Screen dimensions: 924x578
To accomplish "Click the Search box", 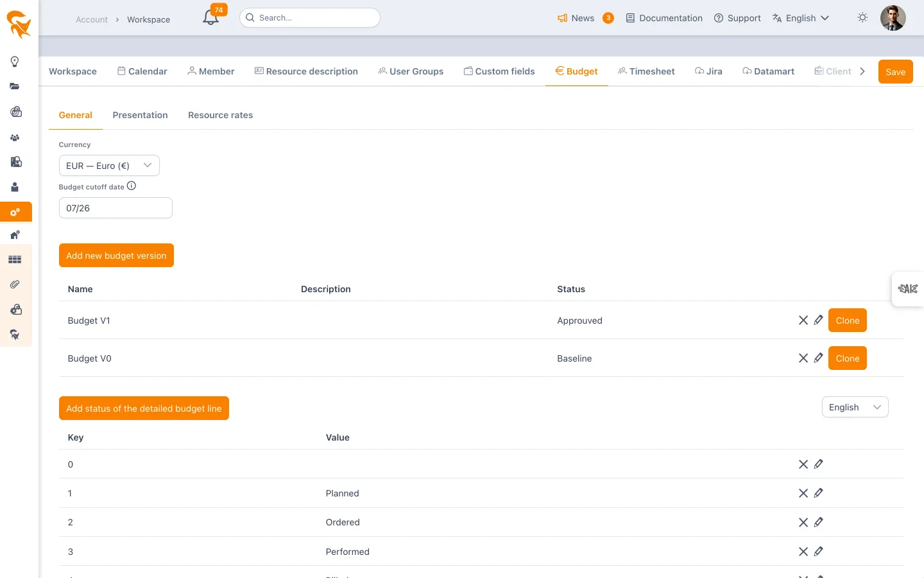I will [309, 18].
